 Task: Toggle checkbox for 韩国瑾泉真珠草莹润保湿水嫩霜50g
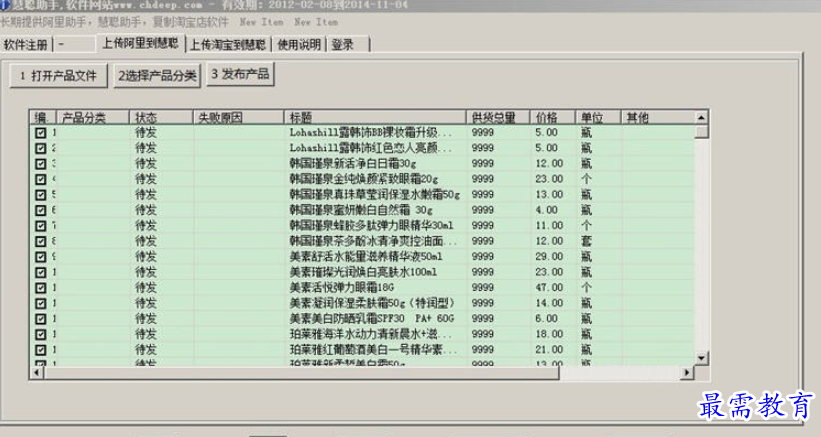[40, 195]
